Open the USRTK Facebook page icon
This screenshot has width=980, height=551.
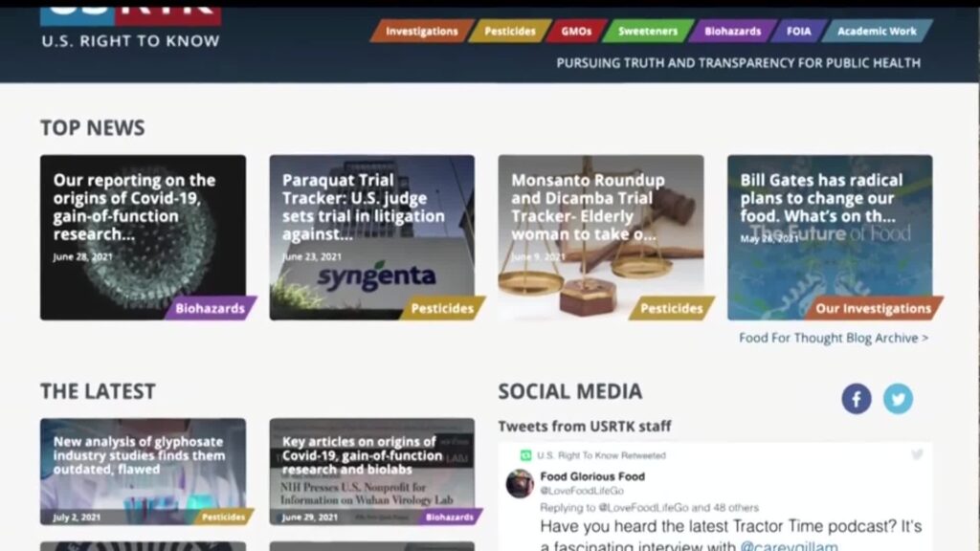click(857, 399)
